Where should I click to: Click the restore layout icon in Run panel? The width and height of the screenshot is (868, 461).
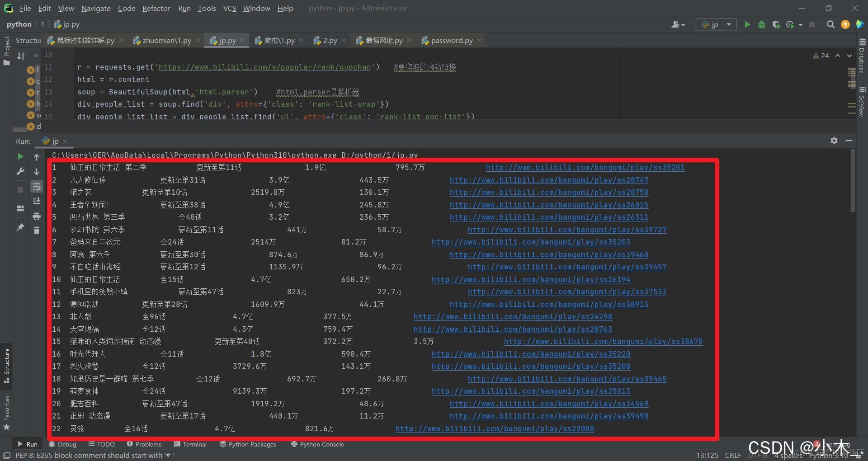[x=20, y=208]
